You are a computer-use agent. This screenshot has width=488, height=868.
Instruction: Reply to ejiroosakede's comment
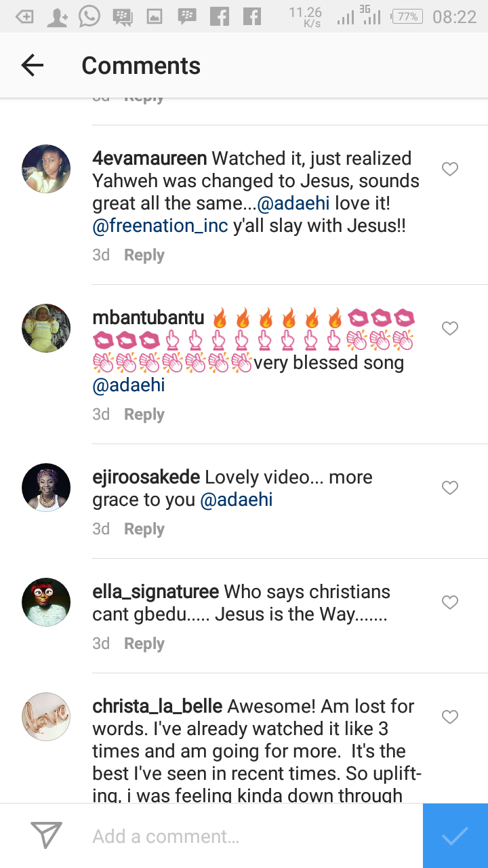pyautogui.click(x=144, y=529)
